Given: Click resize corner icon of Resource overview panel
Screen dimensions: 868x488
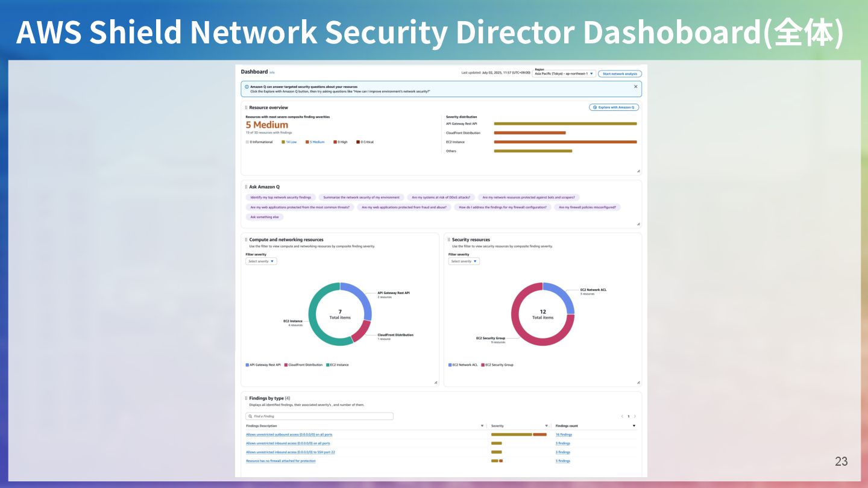Looking at the screenshot, I should point(638,171).
